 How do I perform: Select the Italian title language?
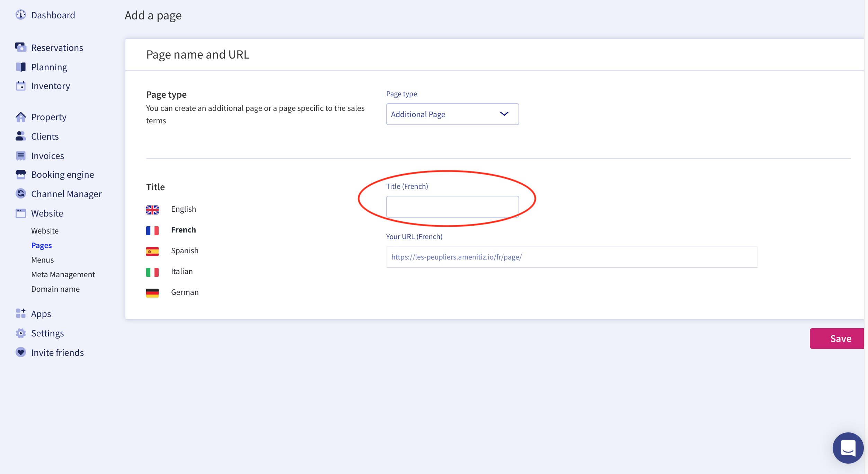tap(182, 271)
